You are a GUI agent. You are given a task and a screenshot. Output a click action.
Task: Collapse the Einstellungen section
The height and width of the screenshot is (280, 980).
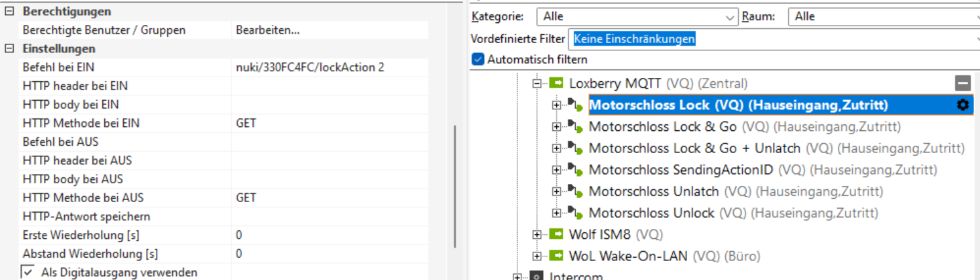coord(9,49)
